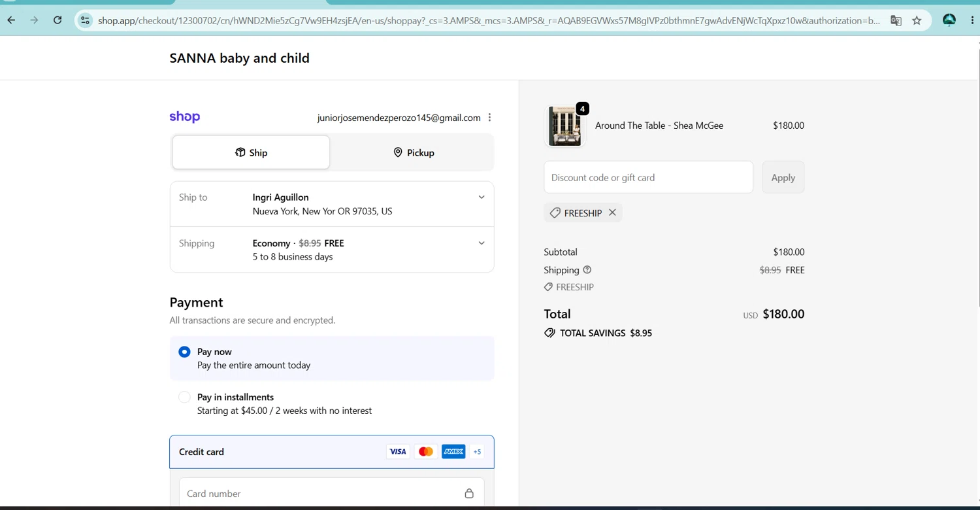Click the shipping help question mark icon
Viewport: 980px width, 510px height.
(x=587, y=270)
